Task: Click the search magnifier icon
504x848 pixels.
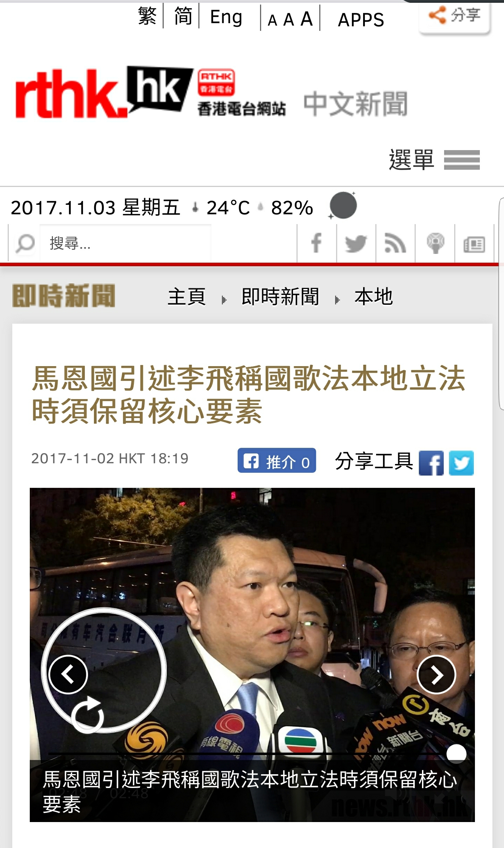Action: click(25, 243)
